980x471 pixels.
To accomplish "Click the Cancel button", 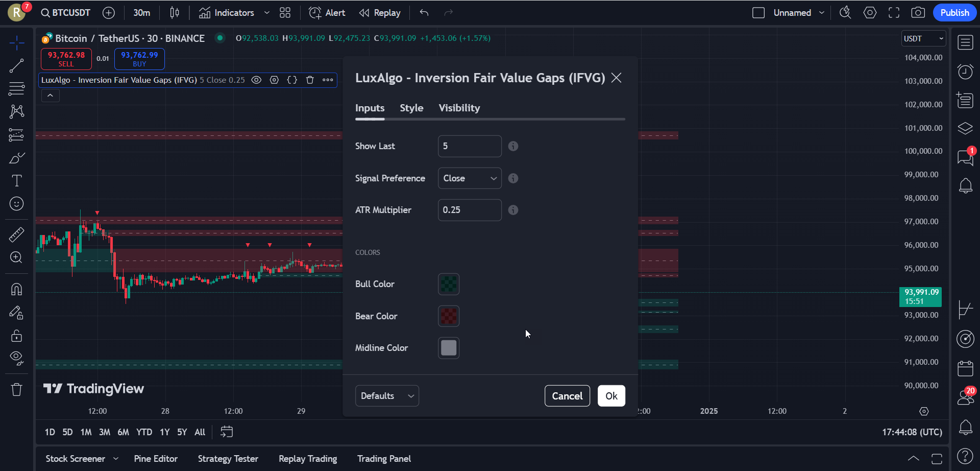I will pyautogui.click(x=567, y=396).
